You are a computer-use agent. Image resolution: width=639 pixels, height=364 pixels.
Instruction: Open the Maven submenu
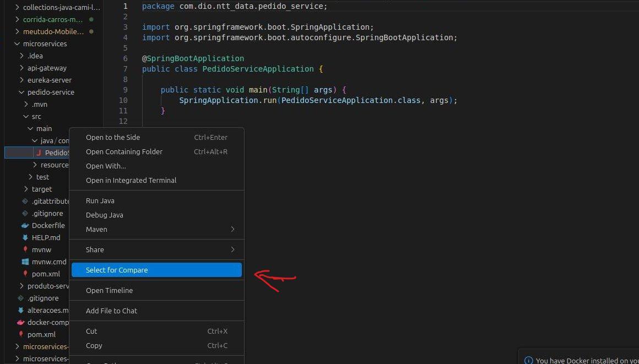tap(156, 229)
